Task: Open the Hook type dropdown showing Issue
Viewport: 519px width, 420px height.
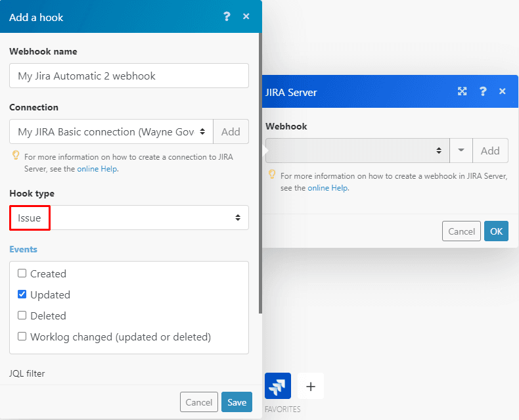Action: tap(129, 218)
